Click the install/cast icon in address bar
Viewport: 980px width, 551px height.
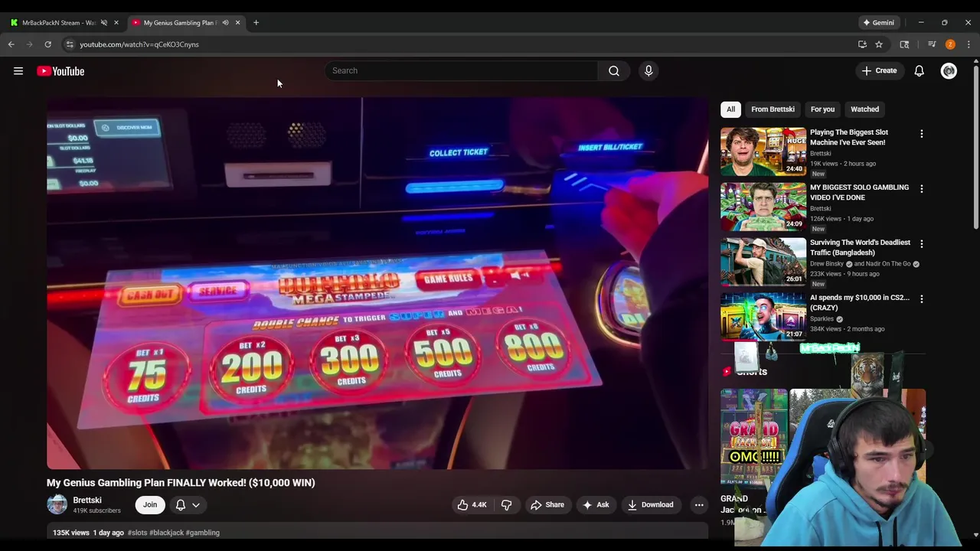point(862,44)
